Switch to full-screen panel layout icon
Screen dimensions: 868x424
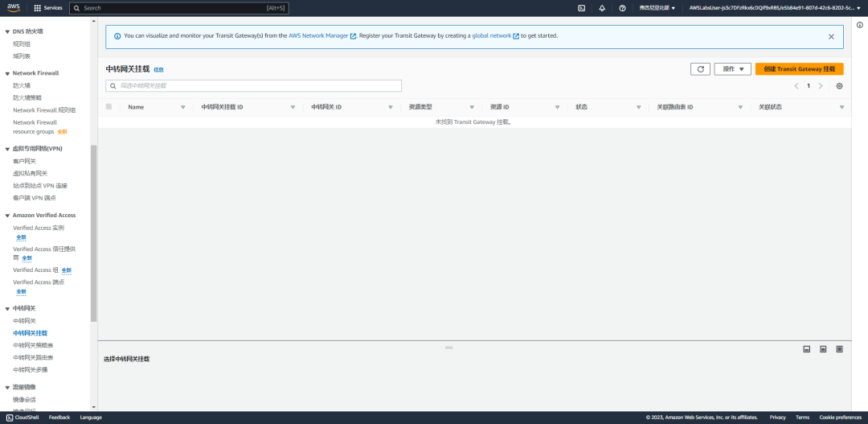[x=839, y=348]
